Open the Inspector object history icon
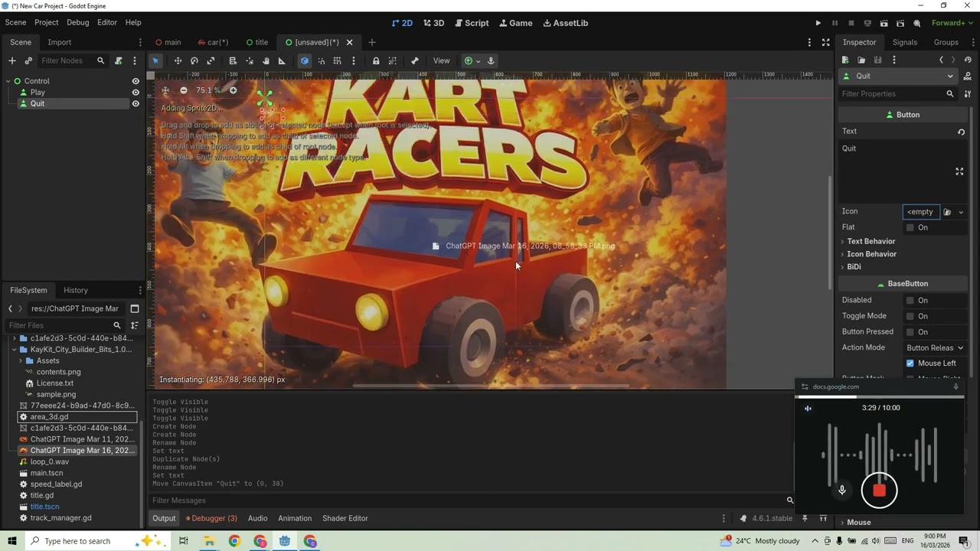The height and width of the screenshot is (551, 980). pos(968,60)
